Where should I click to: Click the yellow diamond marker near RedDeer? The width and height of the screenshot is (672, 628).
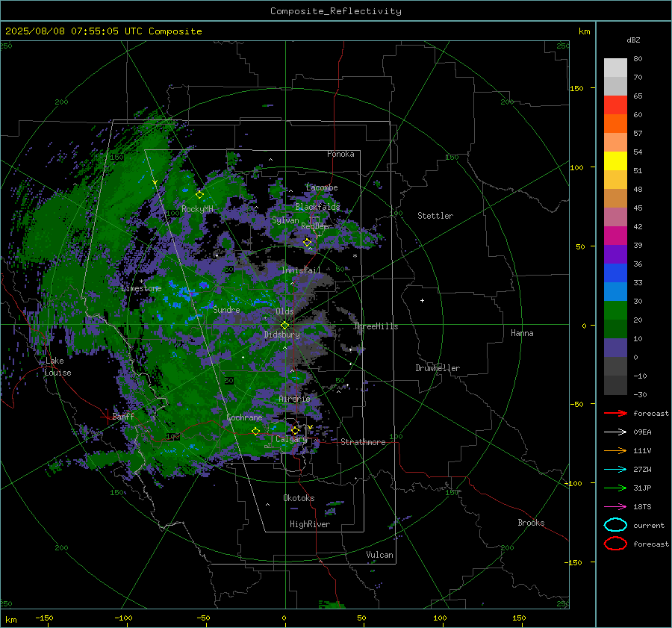point(308,243)
